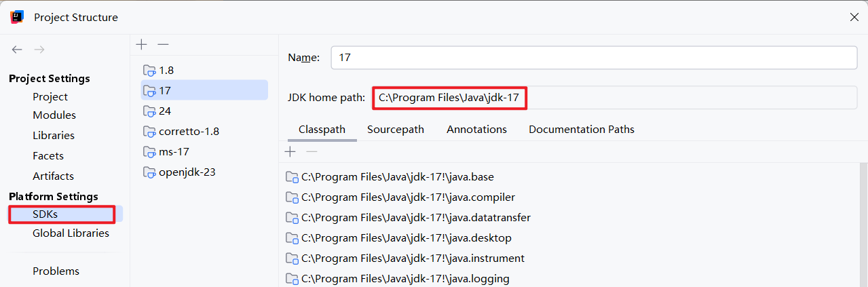Click the JDK home path field

point(615,98)
